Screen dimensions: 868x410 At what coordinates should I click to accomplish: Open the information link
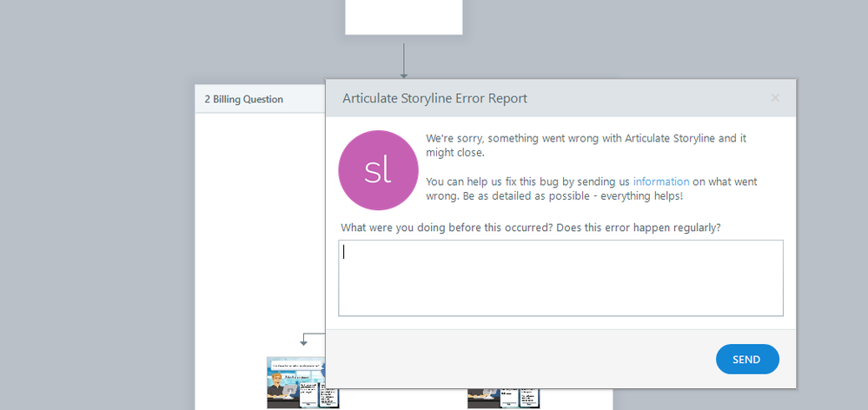[661, 182]
